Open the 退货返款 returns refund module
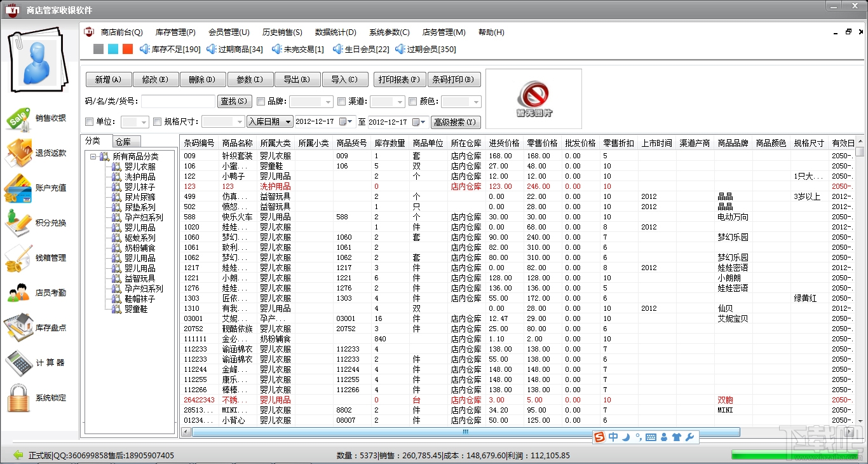 (x=19, y=153)
